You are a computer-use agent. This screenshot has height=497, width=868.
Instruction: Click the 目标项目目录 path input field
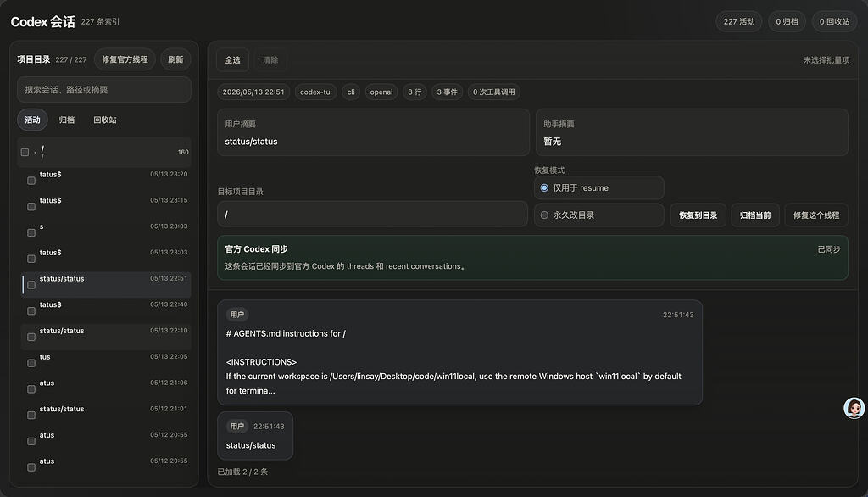(x=373, y=215)
